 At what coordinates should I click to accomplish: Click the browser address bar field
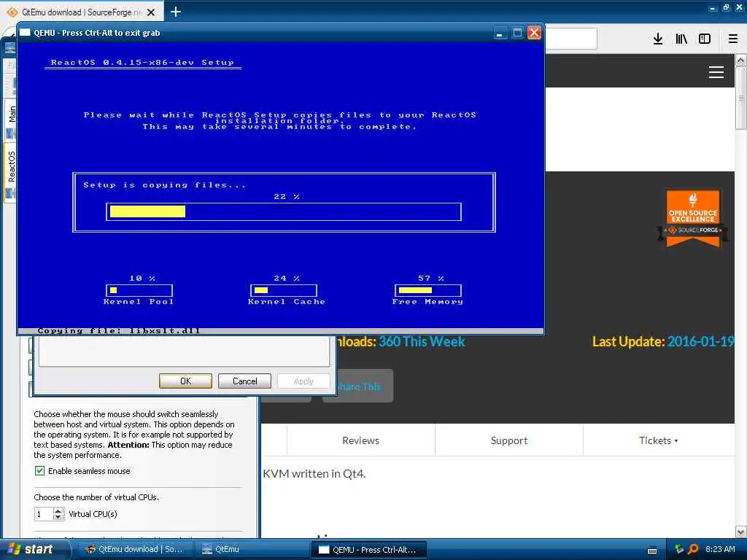point(570,39)
